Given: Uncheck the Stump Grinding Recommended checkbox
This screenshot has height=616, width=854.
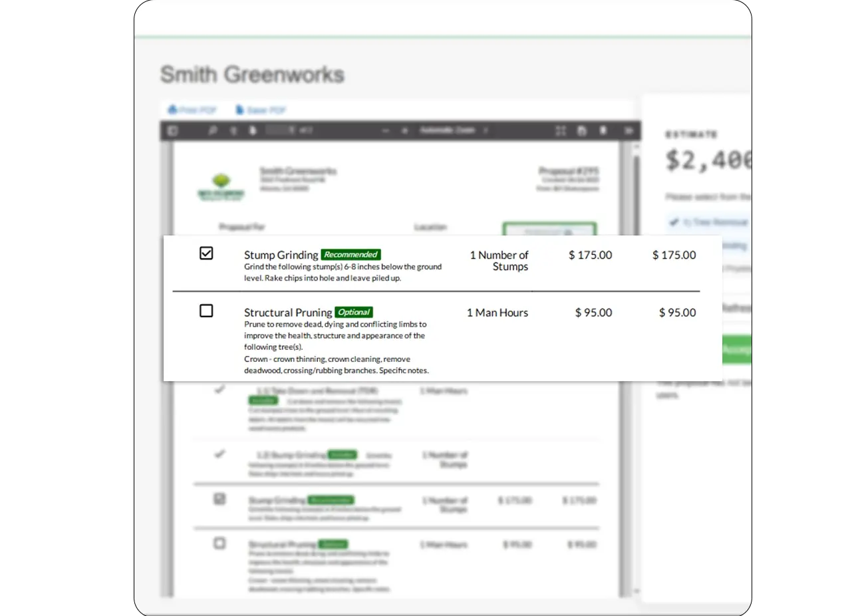Looking at the screenshot, I should coord(206,253).
